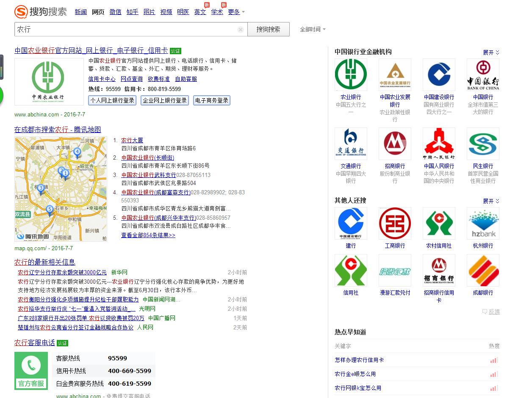Open the 网点查询 sublink

[132, 79]
